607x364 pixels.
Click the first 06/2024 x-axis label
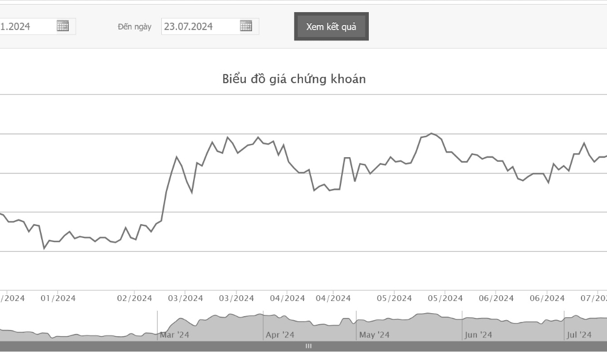pos(496,298)
